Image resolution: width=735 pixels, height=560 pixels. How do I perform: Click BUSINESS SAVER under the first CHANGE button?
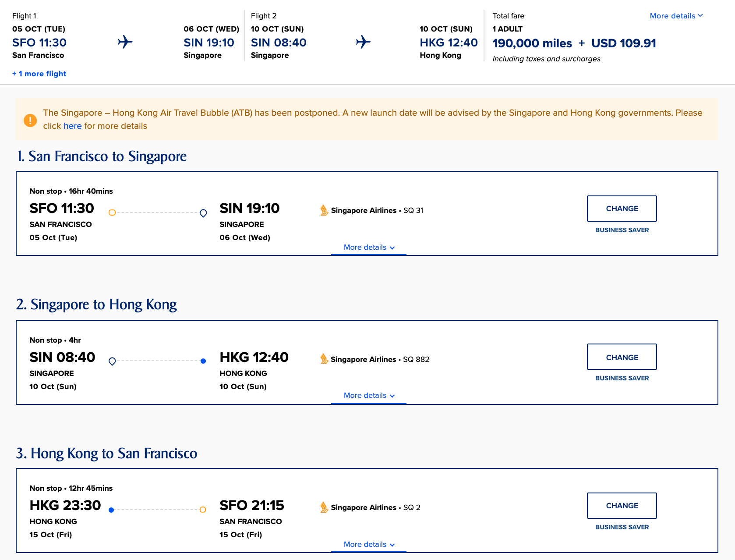[x=622, y=230]
